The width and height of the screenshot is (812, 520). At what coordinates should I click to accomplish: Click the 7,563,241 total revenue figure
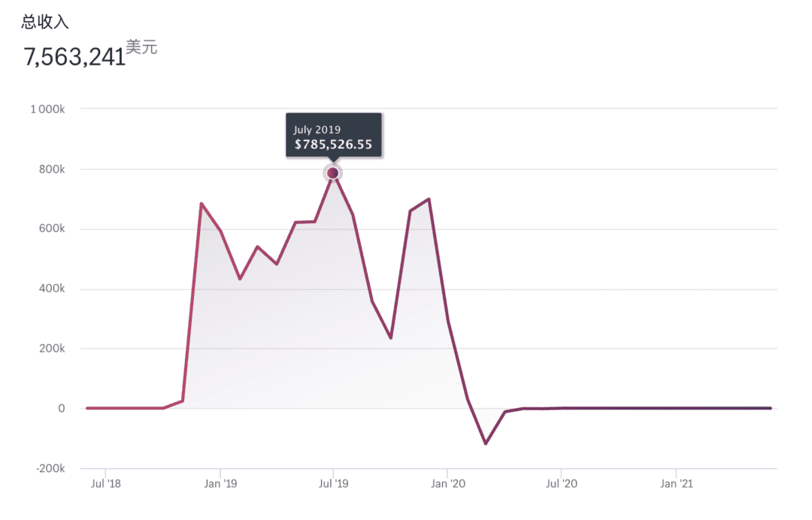[x=74, y=57]
